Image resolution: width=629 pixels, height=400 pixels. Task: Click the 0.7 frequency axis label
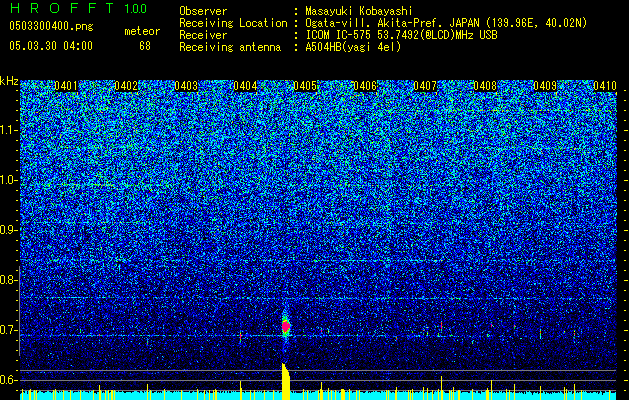tap(9, 330)
